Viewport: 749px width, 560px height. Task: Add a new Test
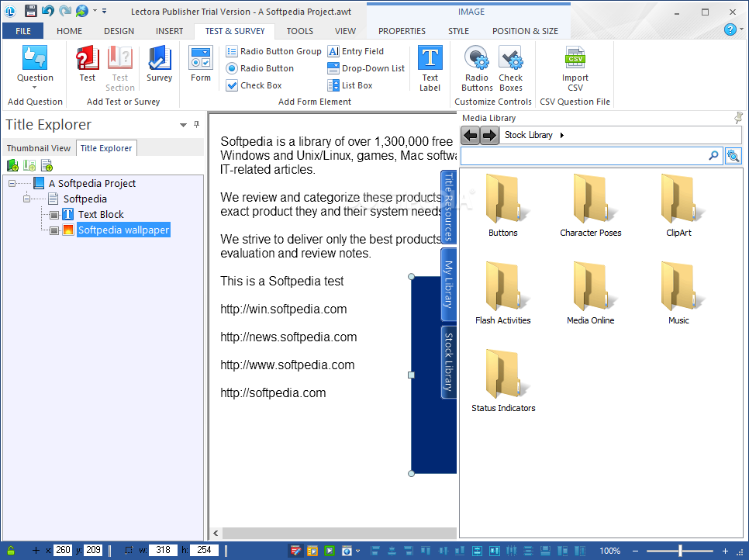(x=88, y=64)
